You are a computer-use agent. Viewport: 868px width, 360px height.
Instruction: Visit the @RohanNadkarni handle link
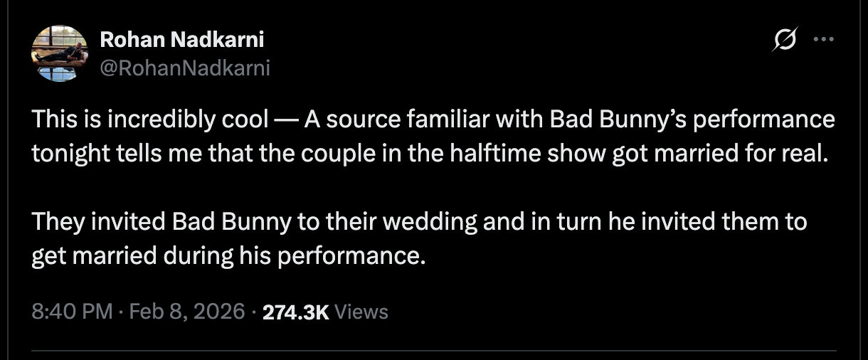click(x=185, y=68)
